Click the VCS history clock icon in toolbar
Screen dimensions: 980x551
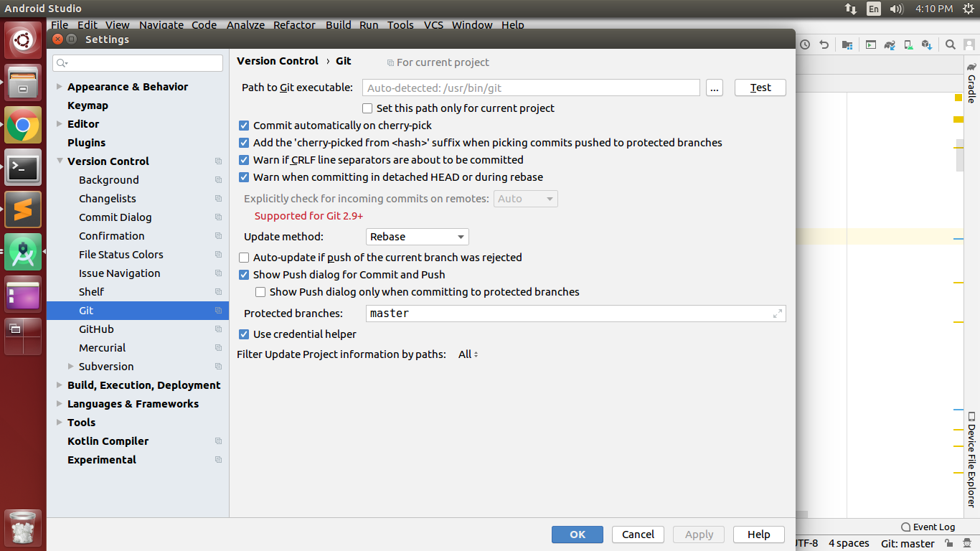point(805,44)
